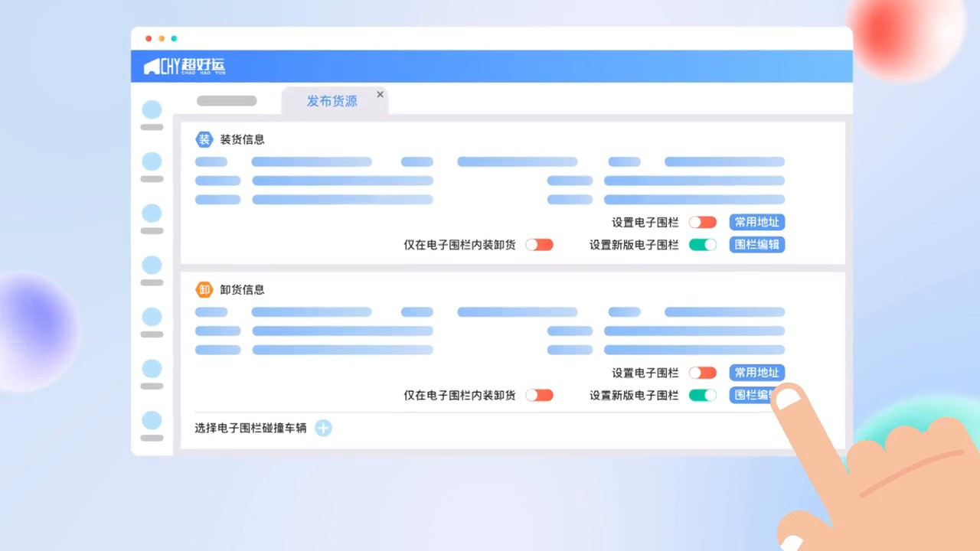Switch off 设置新版电子围栏 in 卸货信息 section

pos(702,395)
